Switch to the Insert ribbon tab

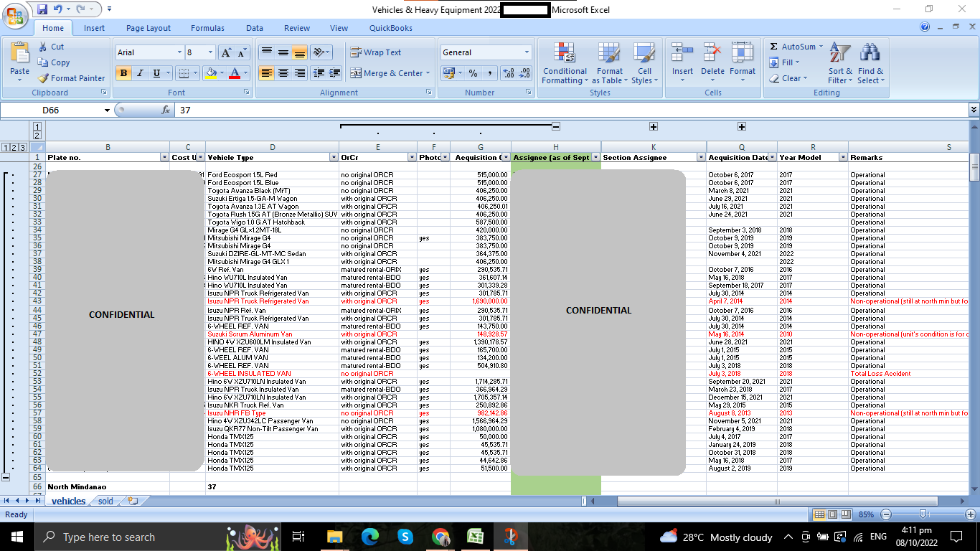tap(94, 28)
